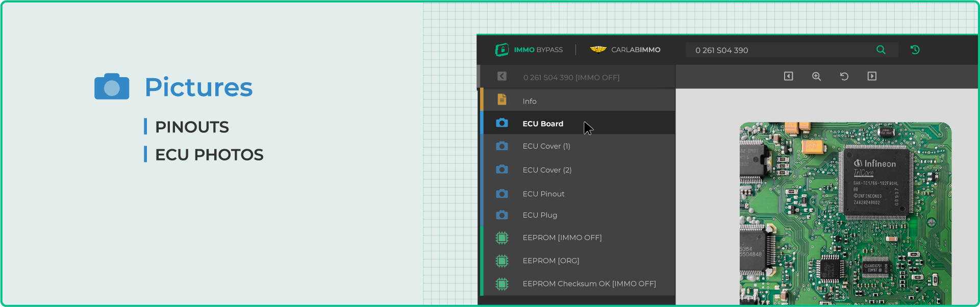The image size is (980, 307).
Task: Click the back arrow in sidebar header
Action: (x=502, y=76)
